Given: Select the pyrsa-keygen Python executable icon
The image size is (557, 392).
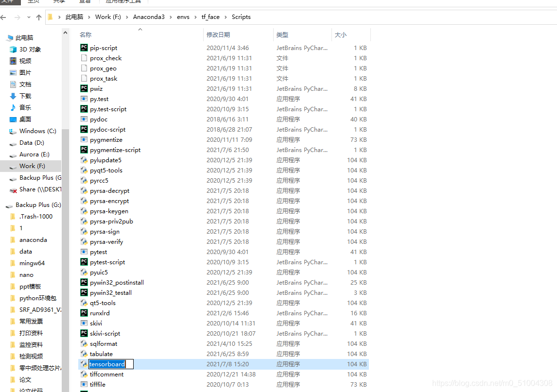Looking at the screenshot, I should (x=84, y=211).
